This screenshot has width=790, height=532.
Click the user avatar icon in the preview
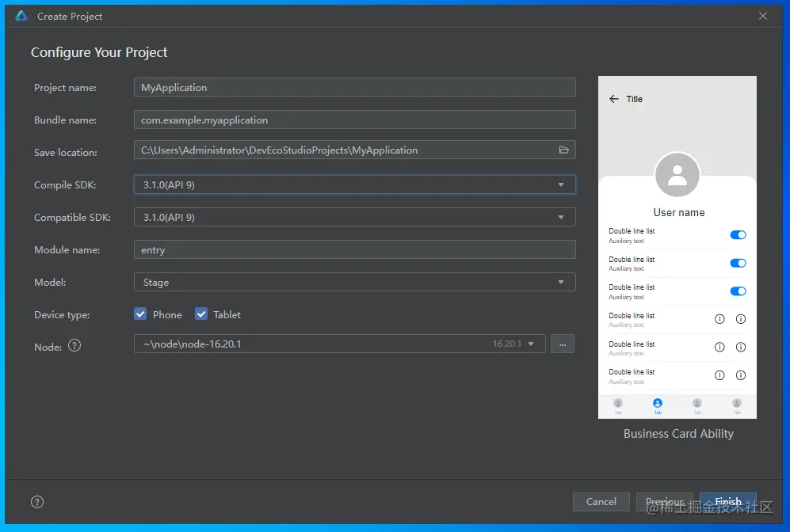(x=677, y=175)
